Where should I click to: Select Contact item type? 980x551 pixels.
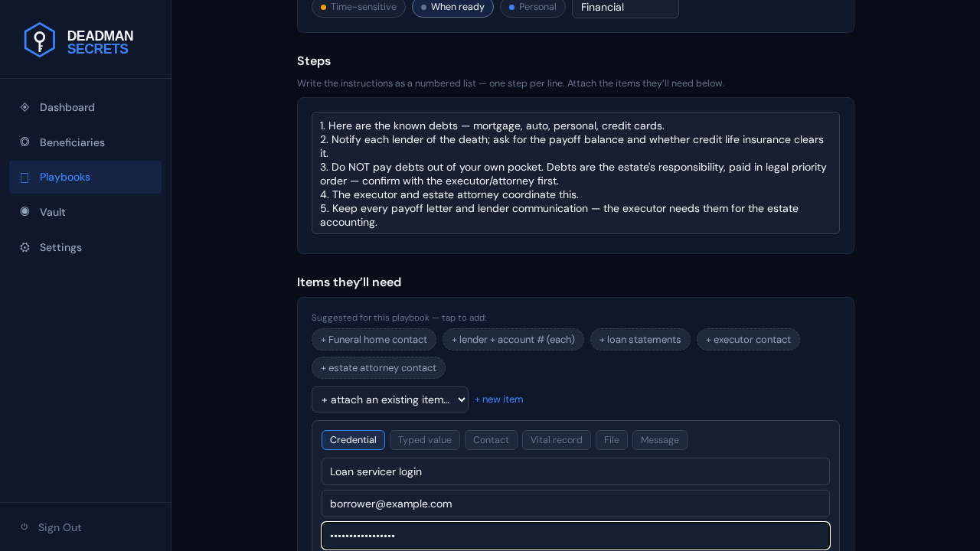coord(491,440)
